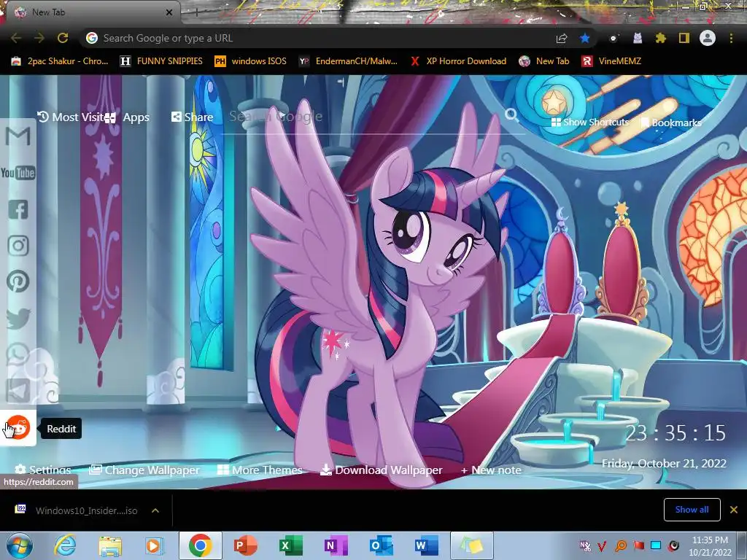Open the side panel toolbar icon
The image size is (747, 560).
684,38
